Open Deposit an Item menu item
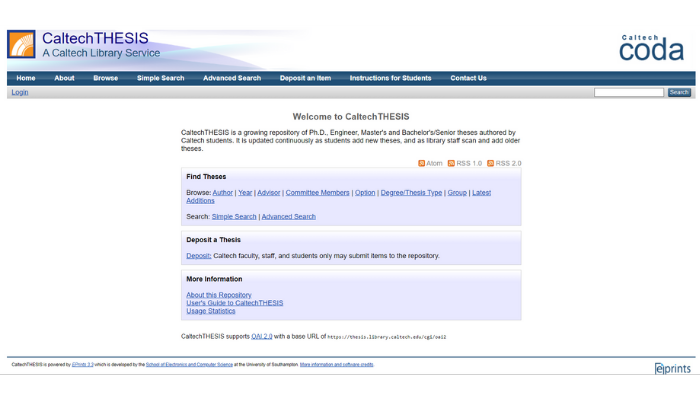 tap(305, 78)
